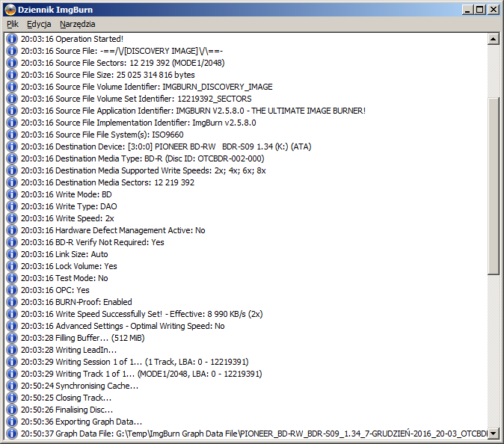
Task: Click info icon beside Optimal Writing Speed line
Action: (x=11, y=326)
